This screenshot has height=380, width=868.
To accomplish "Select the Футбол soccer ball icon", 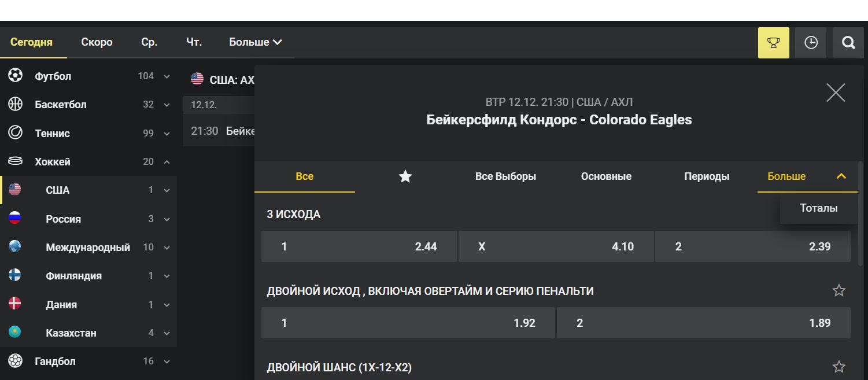I will click(16, 75).
